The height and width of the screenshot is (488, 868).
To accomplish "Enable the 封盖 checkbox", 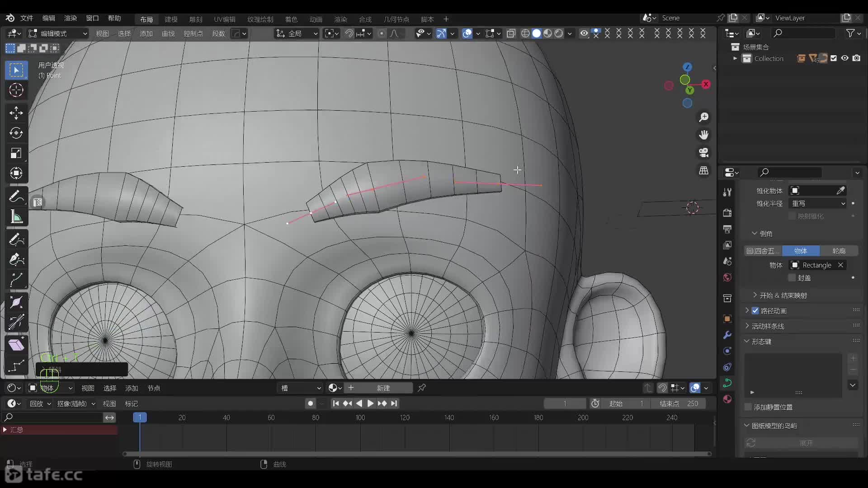I will point(792,278).
